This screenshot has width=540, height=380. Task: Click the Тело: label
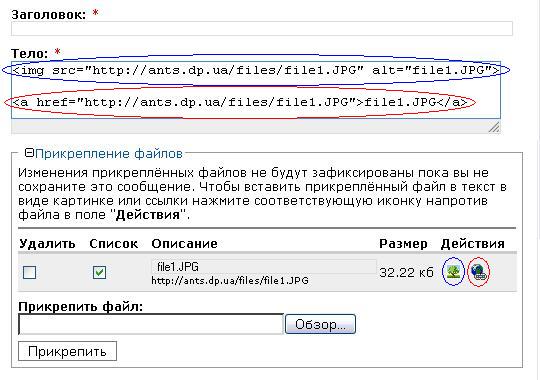[x=30, y=53]
